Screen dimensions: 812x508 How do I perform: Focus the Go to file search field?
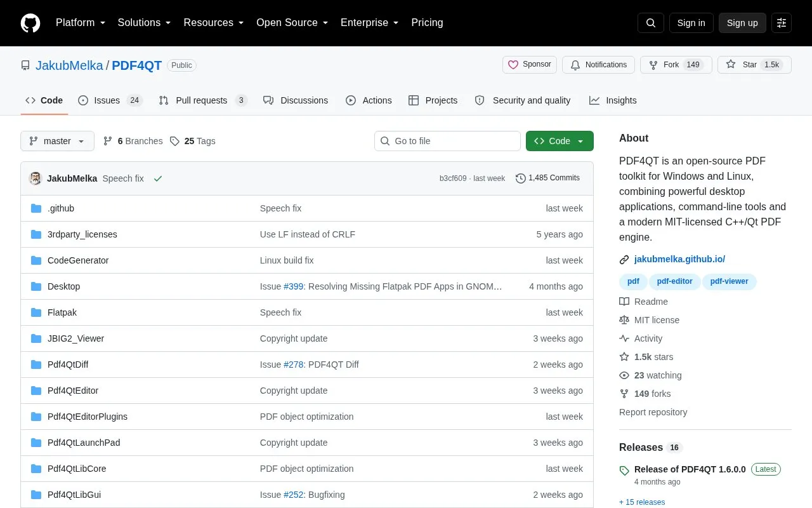pyautogui.click(x=447, y=141)
